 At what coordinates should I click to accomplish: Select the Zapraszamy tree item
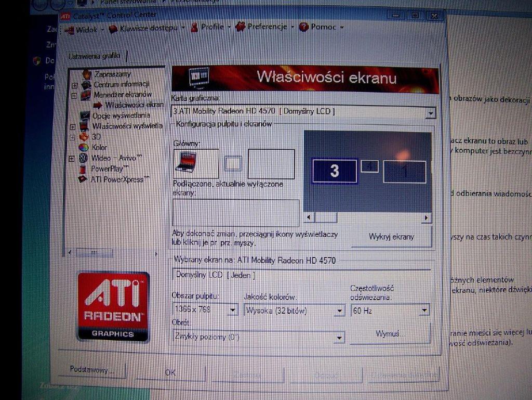pos(112,74)
